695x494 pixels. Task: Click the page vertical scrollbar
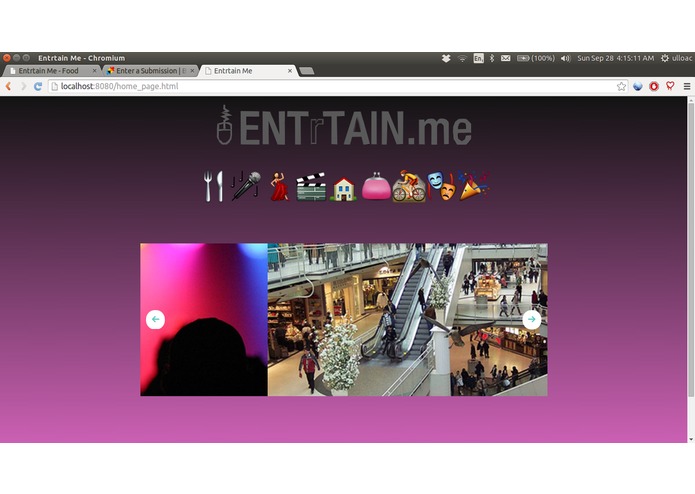click(691, 250)
